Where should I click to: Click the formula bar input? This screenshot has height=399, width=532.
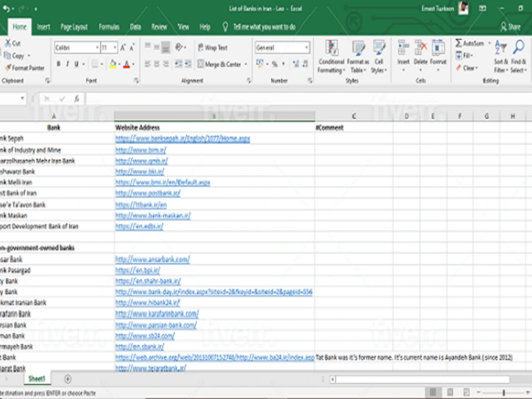tap(308, 99)
